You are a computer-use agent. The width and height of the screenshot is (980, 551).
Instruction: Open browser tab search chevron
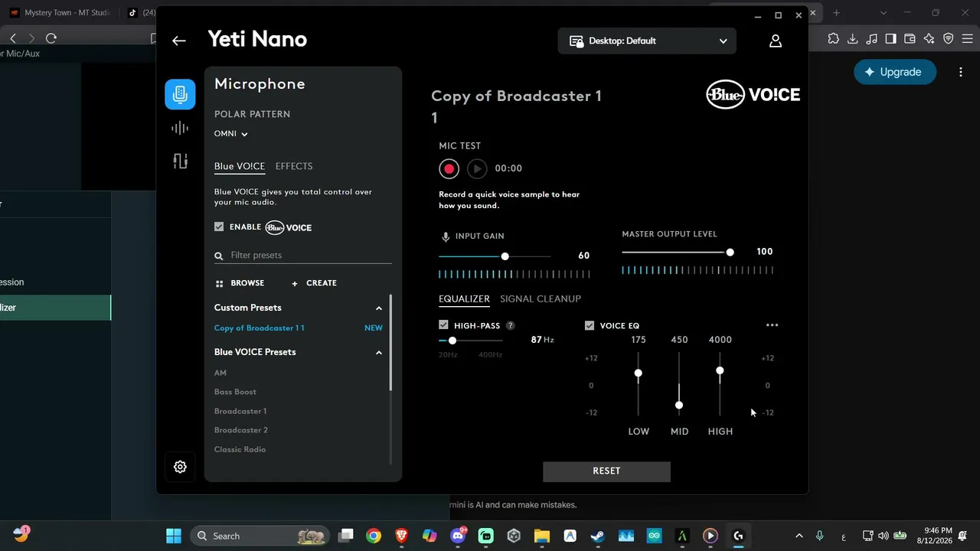coord(884,13)
